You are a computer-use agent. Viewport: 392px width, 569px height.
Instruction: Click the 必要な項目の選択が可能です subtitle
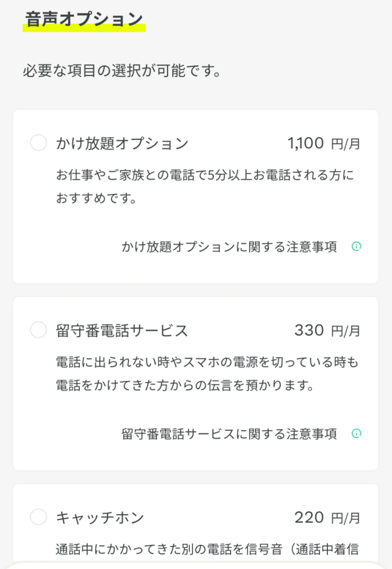pos(122,71)
